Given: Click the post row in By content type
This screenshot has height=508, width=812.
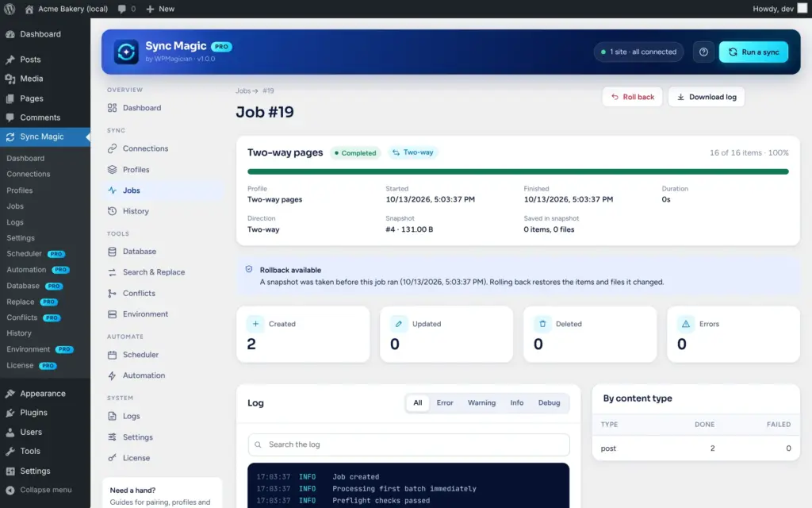Looking at the screenshot, I should coord(695,448).
